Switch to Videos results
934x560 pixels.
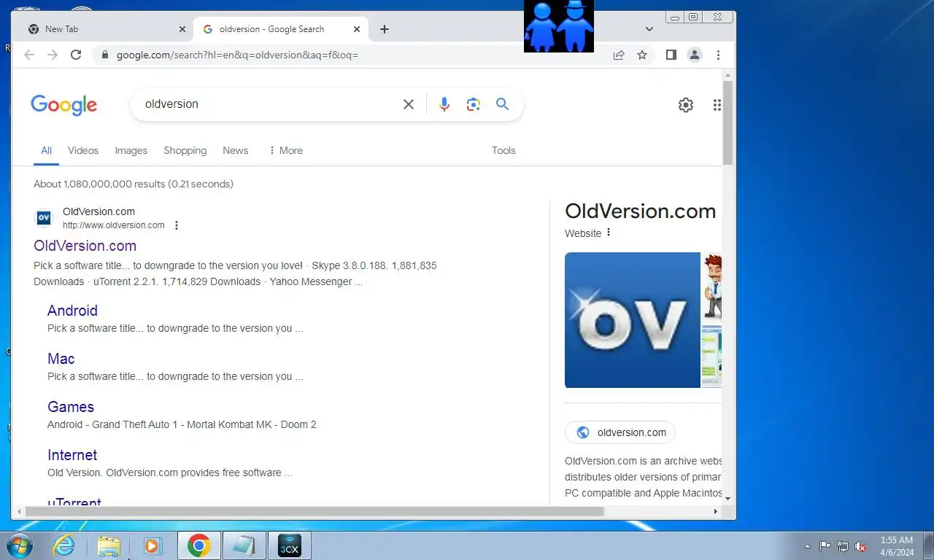(x=83, y=150)
